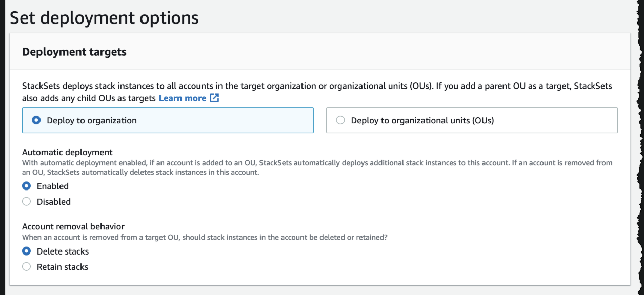Click the Disabled label text
This screenshot has width=644, height=295.
[54, 202]
